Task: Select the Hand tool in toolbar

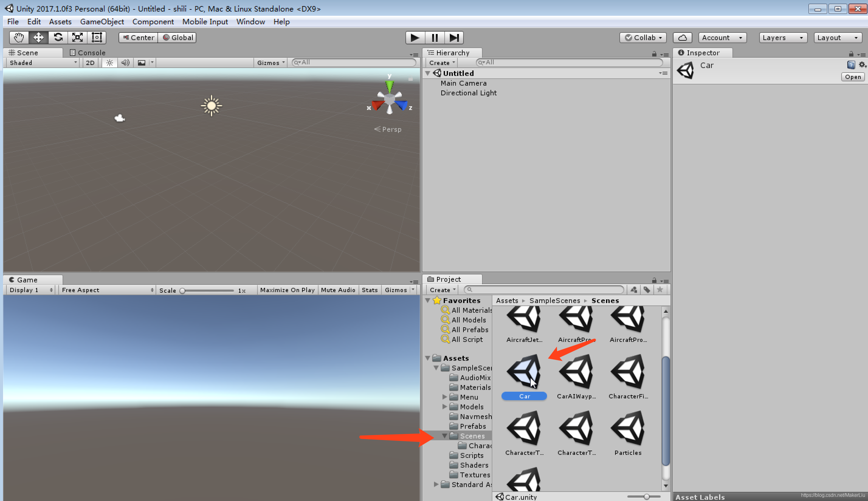Action: (x=19, y=38)
